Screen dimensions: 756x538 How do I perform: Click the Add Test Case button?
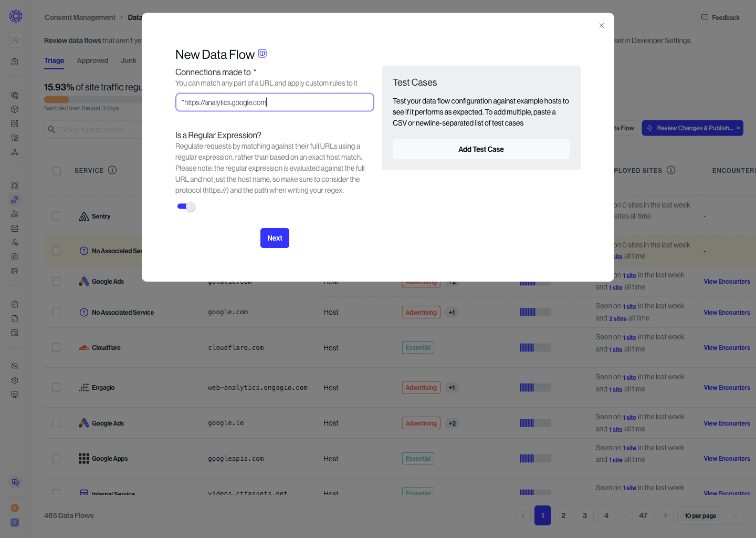point(481,149)
